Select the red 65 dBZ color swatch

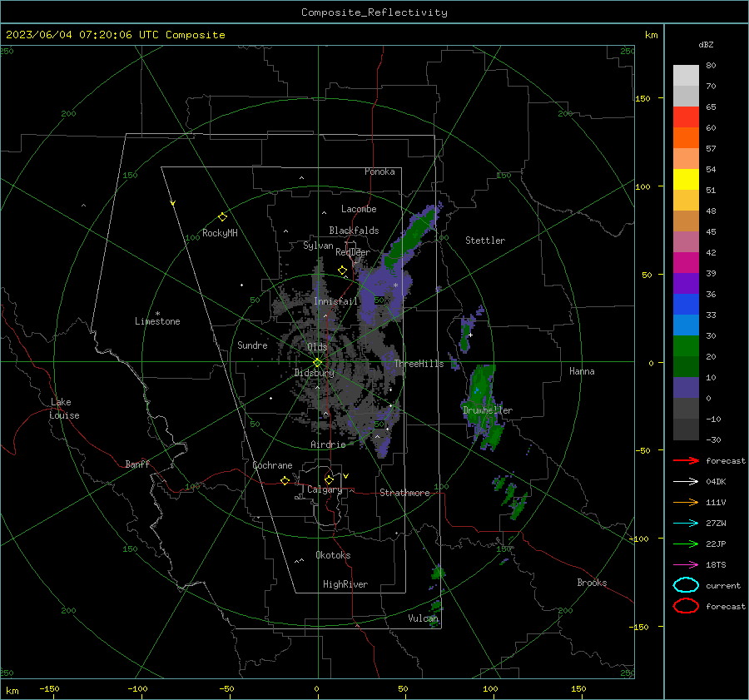(686, 117)
